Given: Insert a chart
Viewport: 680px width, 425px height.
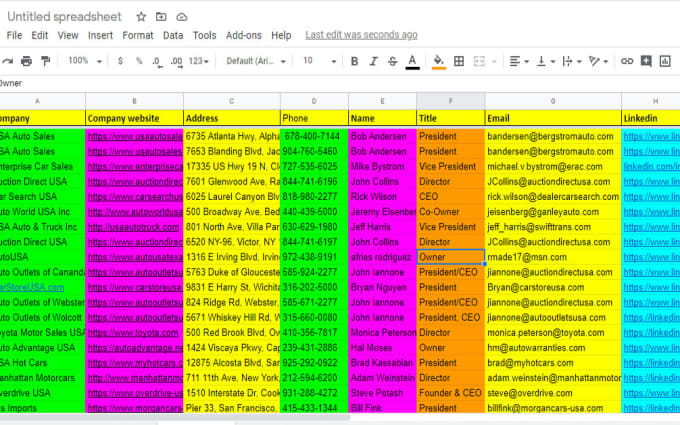Looking at the screenshot, I should [665, 61].
